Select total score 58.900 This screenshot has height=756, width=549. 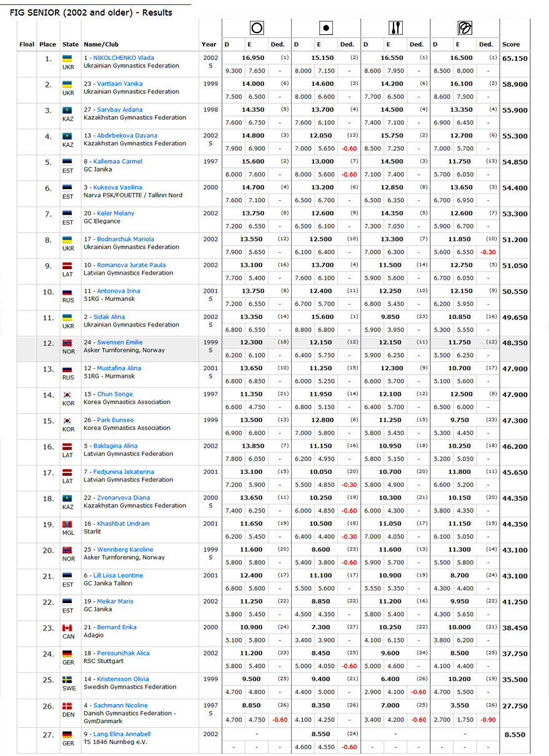click(515, 84)
